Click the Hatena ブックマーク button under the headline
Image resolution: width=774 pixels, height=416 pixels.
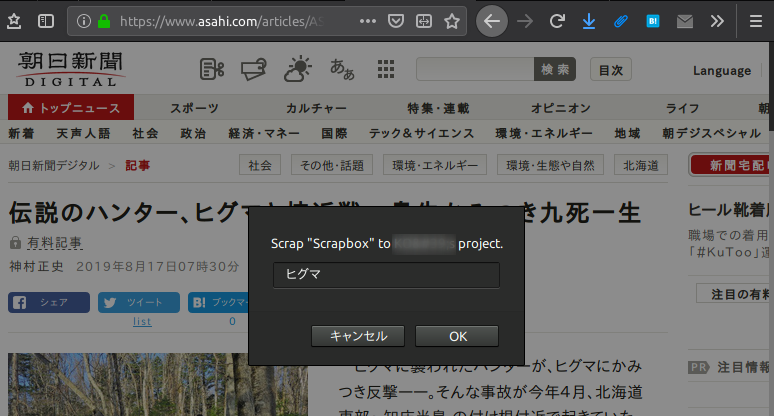point(218,303)
